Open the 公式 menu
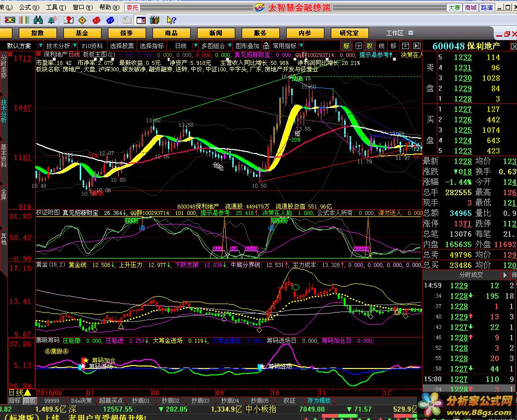 click(x=29, y=7)
